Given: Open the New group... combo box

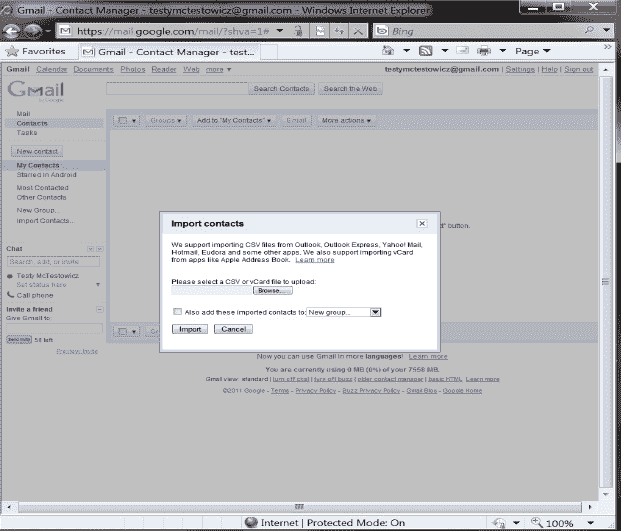Looking at the screenshot, I should click(x=344, y=312).
